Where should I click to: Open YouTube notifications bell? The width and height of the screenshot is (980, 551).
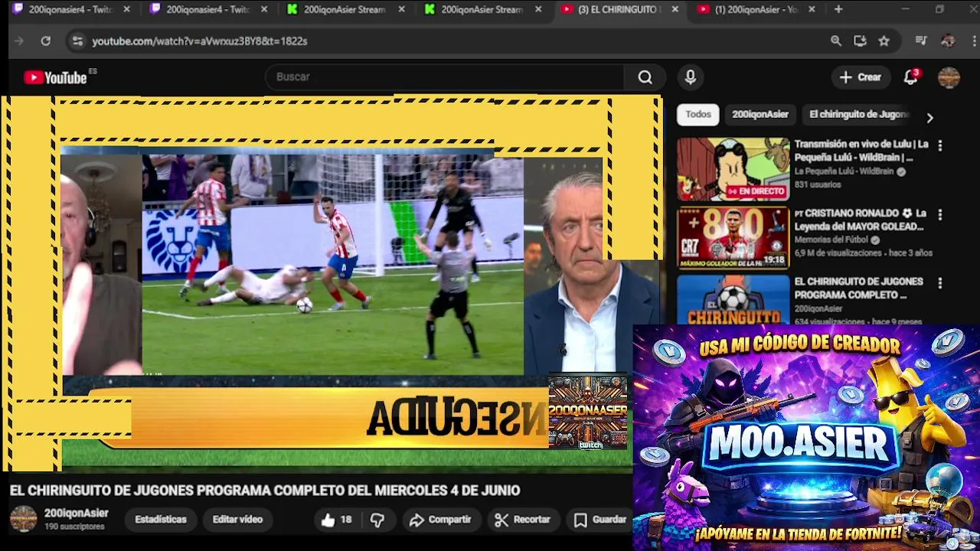(x=910, y=77)
